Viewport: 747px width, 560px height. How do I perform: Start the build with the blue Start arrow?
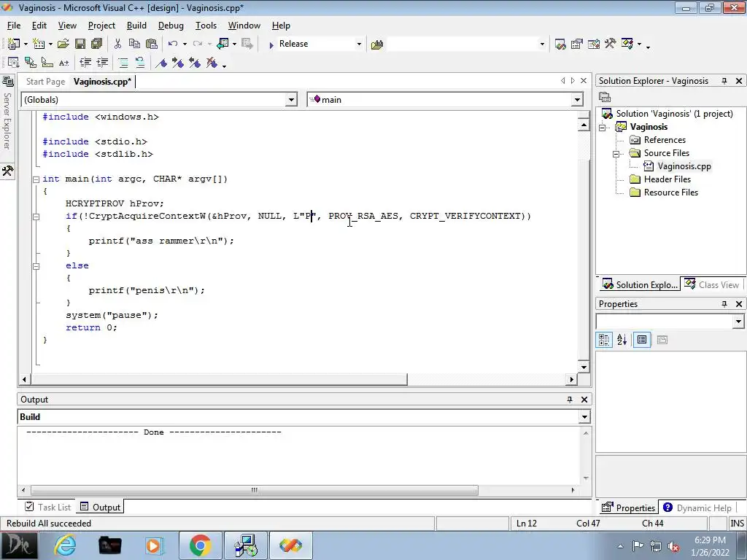coord(271,44)
